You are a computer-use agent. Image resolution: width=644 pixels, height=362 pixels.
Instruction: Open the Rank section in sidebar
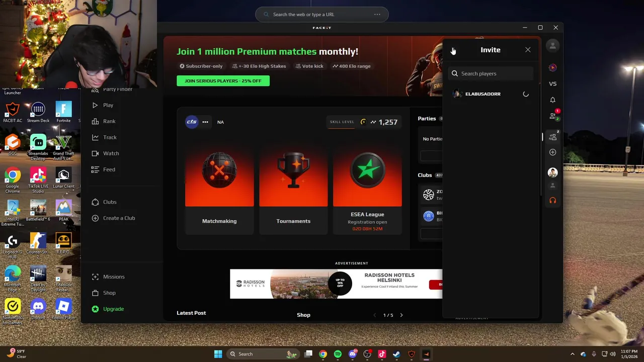104,121
